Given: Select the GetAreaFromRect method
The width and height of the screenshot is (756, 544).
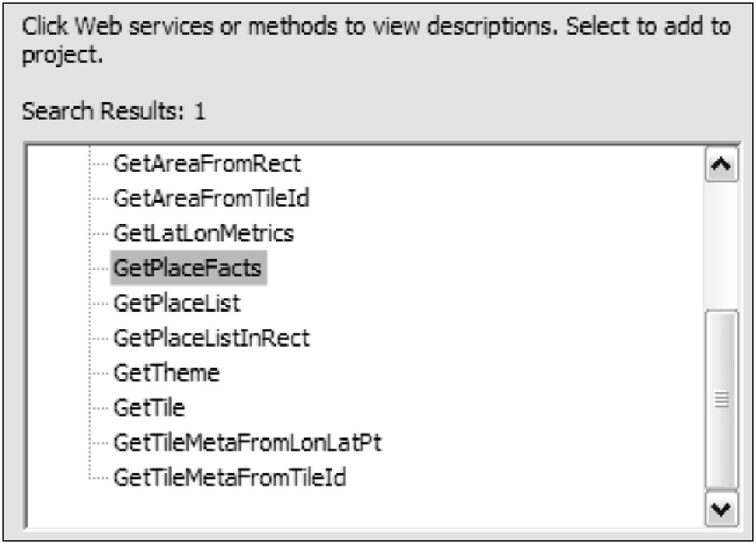Looking at the screenshot, I should tap(206, 163).
